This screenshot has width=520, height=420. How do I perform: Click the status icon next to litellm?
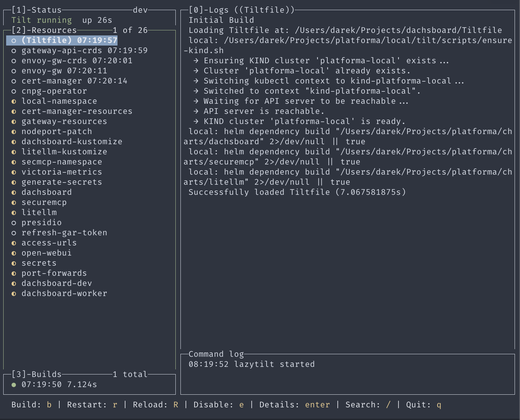point(14,213)
